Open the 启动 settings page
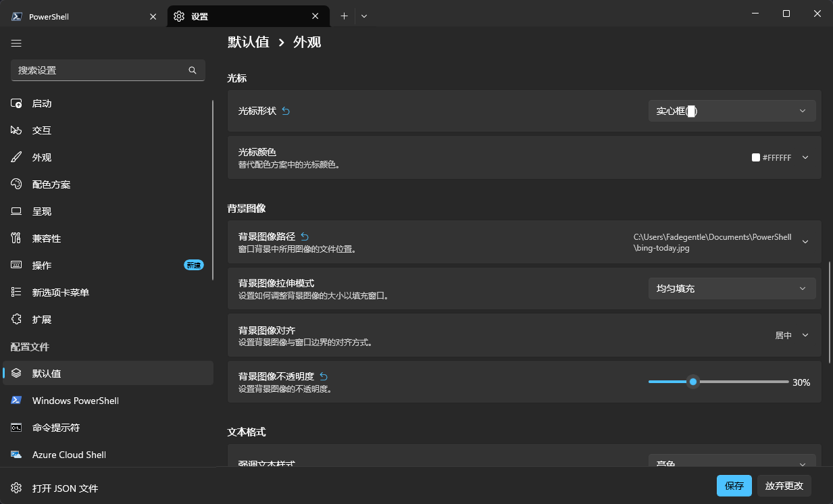The height and width of the screenshot is (504, 833). [42, 103]
